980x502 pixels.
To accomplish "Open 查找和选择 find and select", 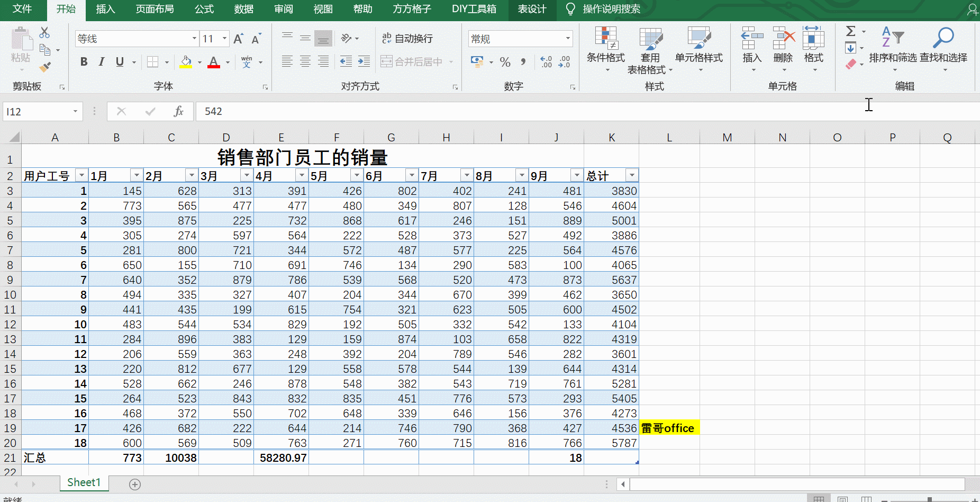I will (943, 49).
